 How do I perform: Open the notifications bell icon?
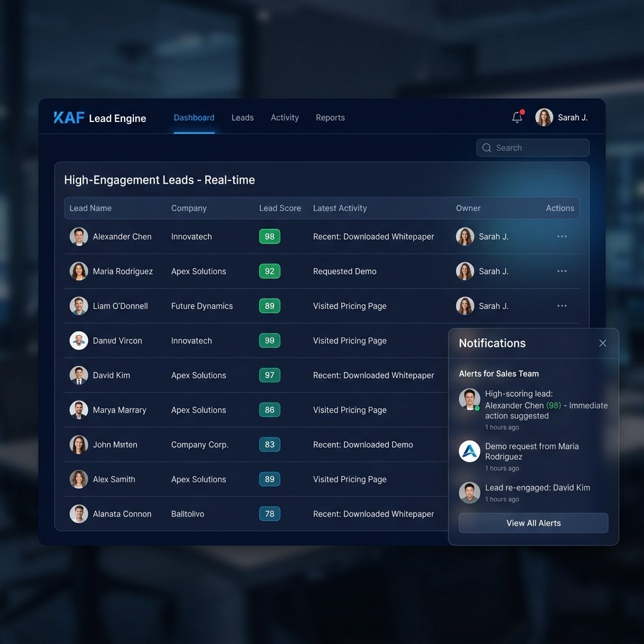point(517,118)
